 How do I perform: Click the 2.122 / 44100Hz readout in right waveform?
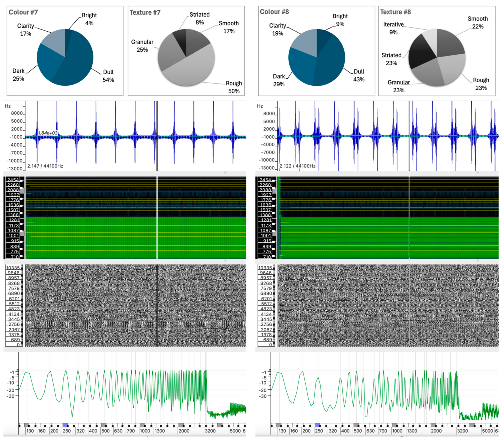297,166
